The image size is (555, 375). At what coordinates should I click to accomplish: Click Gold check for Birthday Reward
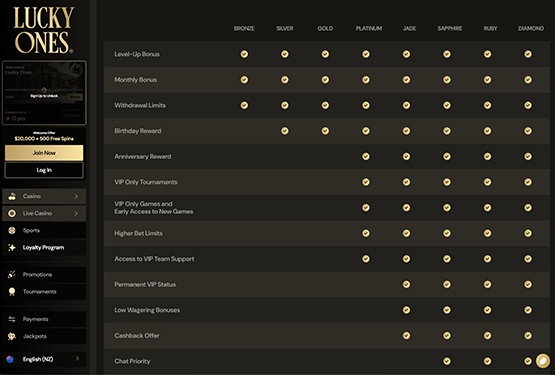tap(325, 131)
